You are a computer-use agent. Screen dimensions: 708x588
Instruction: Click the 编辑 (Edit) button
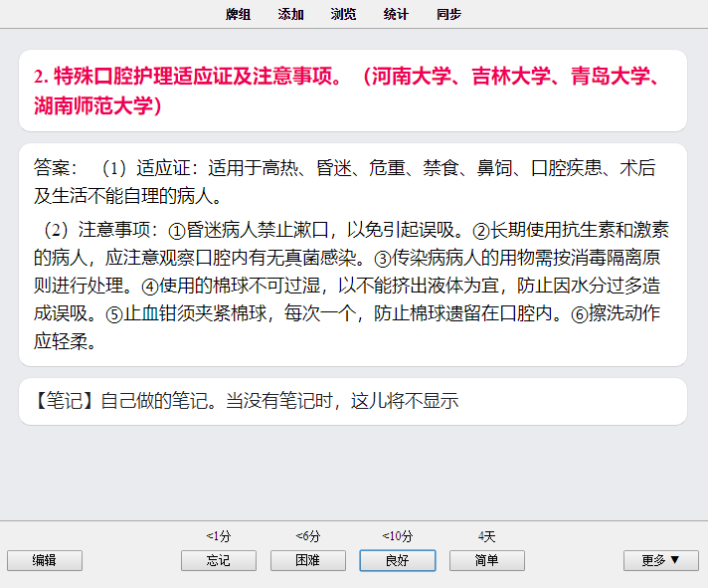44,560
